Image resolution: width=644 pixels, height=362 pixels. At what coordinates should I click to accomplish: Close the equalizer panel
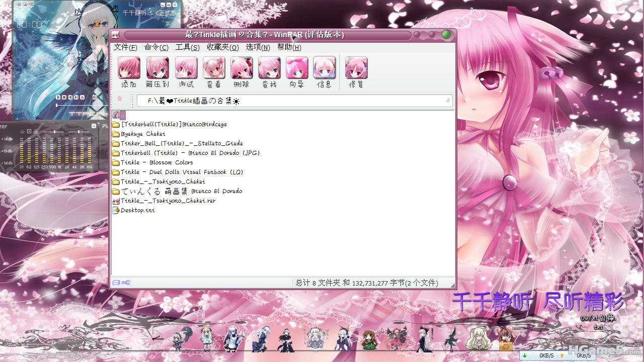pyautogui.click(x=94, y=126)
